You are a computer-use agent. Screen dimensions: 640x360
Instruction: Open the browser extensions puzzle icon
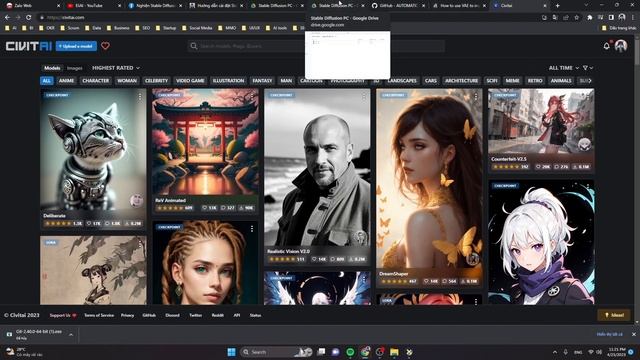[589, 18]
